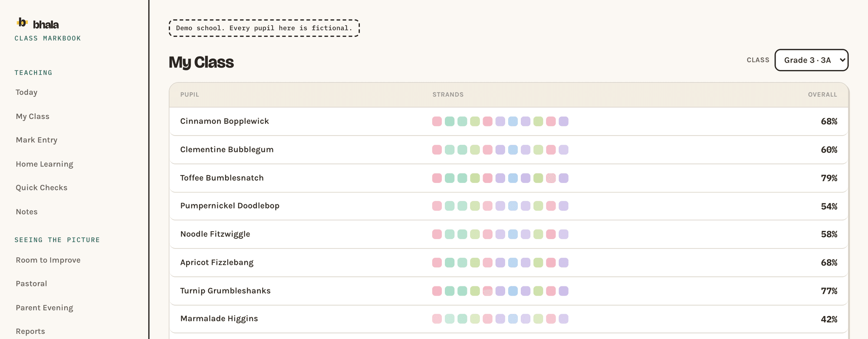Screen dimensions: 868x339
Task: Open the Parent Evening page
Action: (x=44, y=308)
